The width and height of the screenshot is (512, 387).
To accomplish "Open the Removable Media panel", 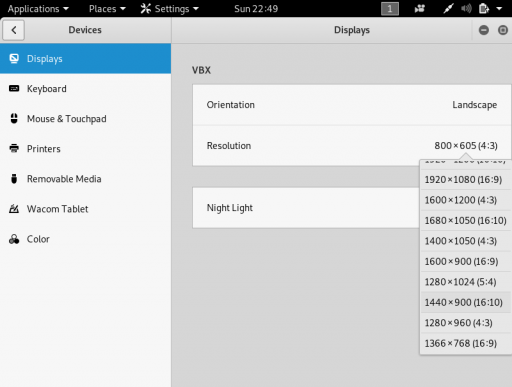I will pos(85,179).
